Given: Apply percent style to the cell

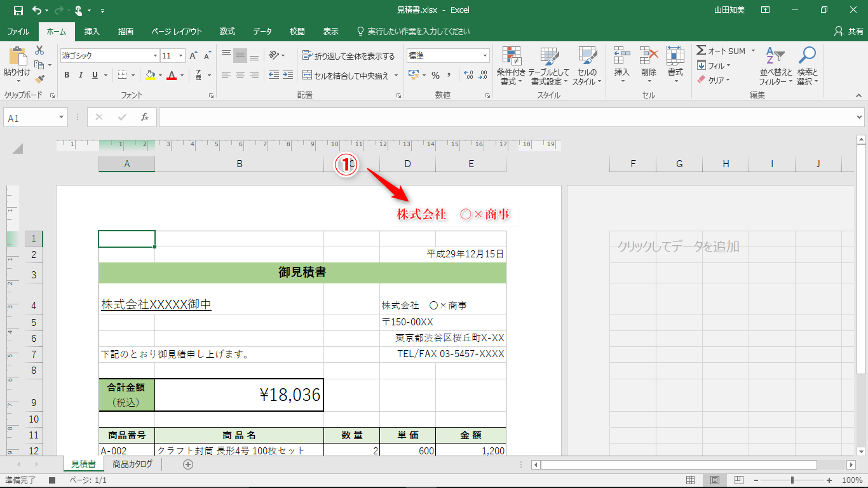Looking at the screenshot, I should 435,75.
